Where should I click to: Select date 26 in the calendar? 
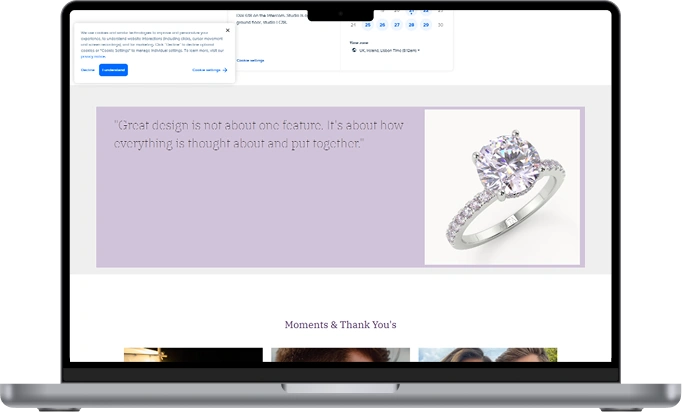pyautogui.click(x=382, y=25)
